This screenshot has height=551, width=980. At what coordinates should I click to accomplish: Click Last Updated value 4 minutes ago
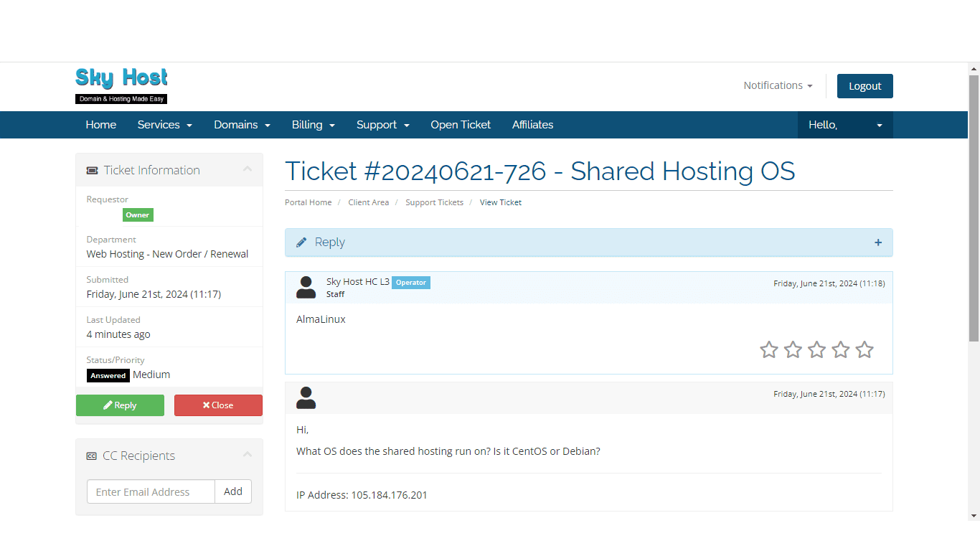click(x=118, y=334)
